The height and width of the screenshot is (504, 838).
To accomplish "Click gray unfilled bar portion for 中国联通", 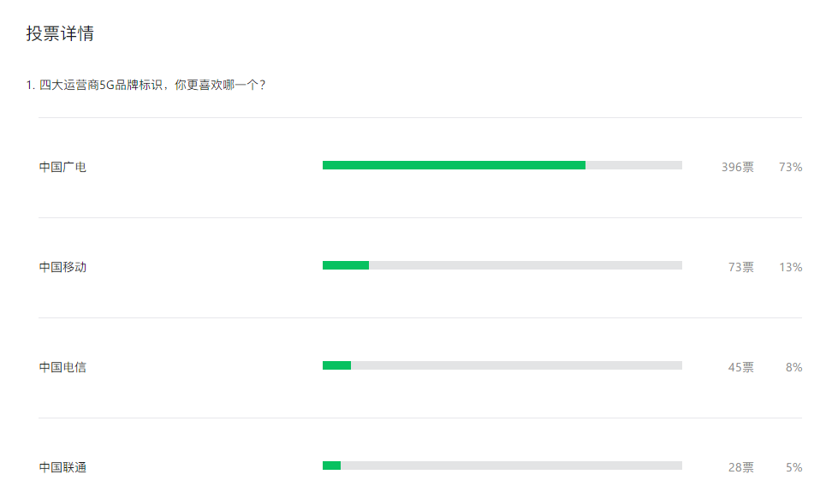I will click(512, 465).
